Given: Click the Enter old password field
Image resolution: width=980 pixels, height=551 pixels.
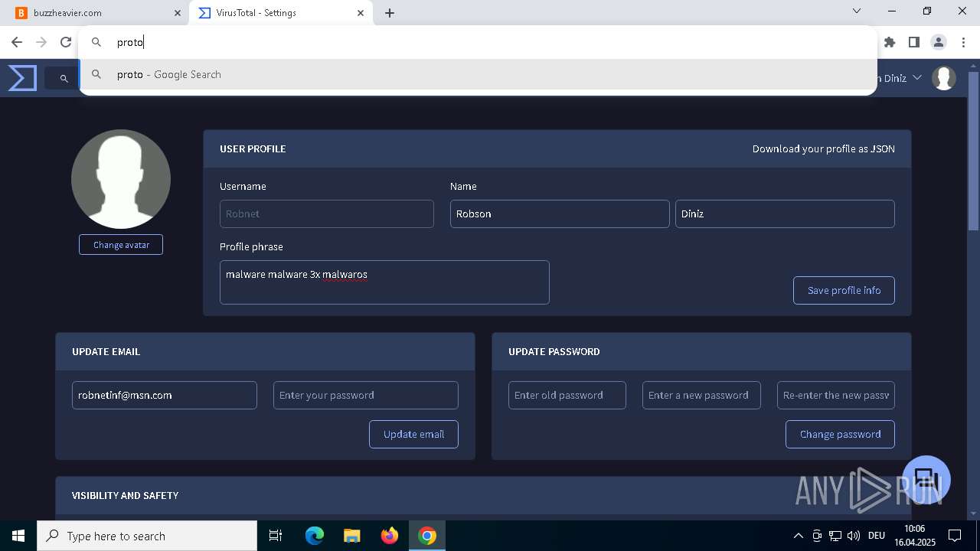Looking at the screenshot, I should click(x=567, y=395).
